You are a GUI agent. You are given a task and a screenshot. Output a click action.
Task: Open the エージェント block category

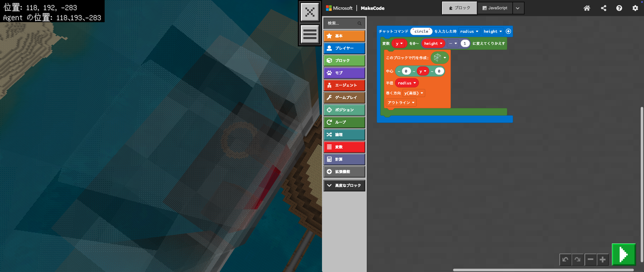[x=344, y=85]
